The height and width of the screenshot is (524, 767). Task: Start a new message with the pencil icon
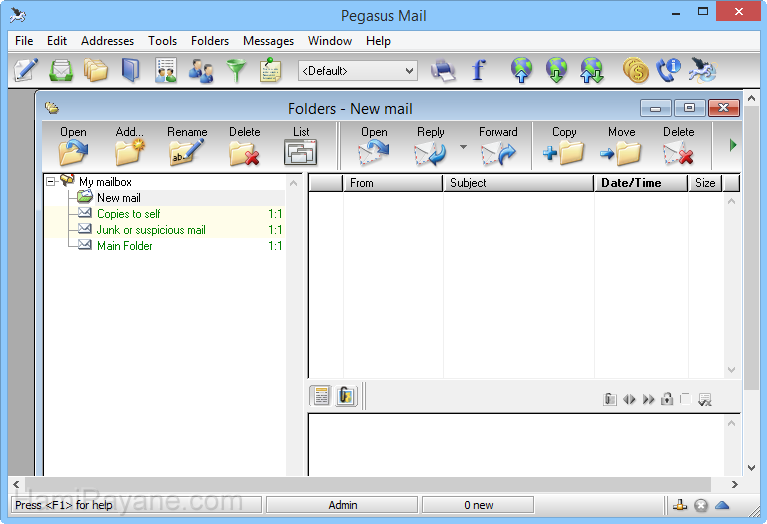click(26, 70)
